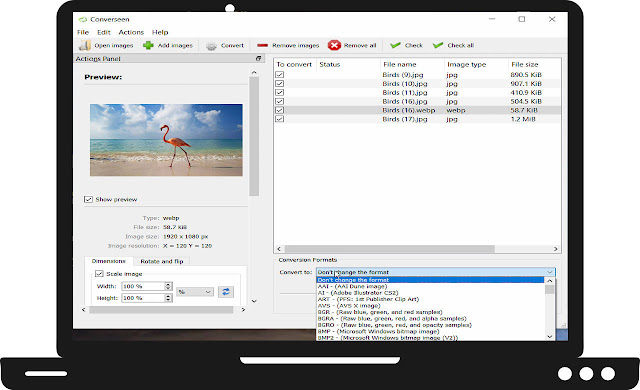Maximize the Converseen window
This screenshot has width=640, height=390.
pyautogui.click(x=522, y=19)
